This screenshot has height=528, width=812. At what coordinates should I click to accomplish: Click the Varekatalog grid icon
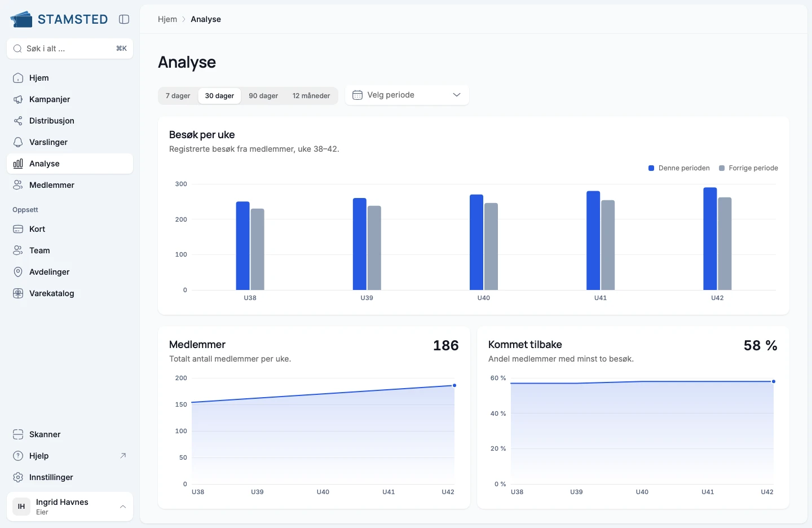coord(18,293)
